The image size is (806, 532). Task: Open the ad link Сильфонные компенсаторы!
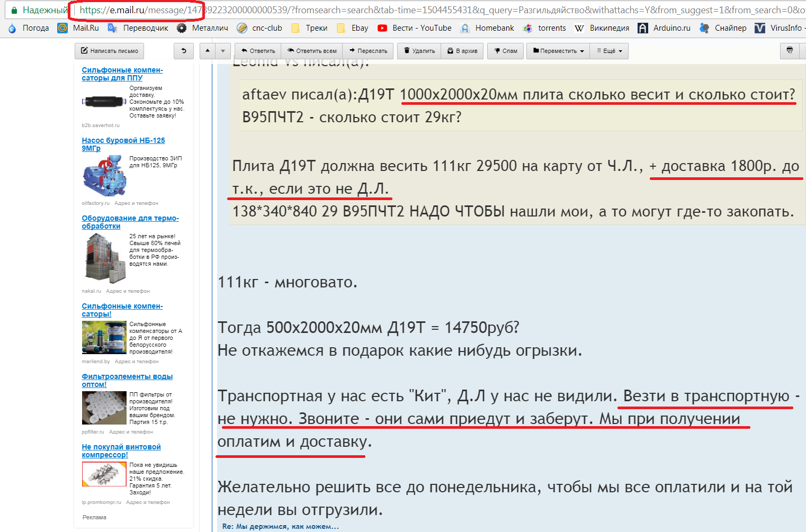tap(122, 310)
